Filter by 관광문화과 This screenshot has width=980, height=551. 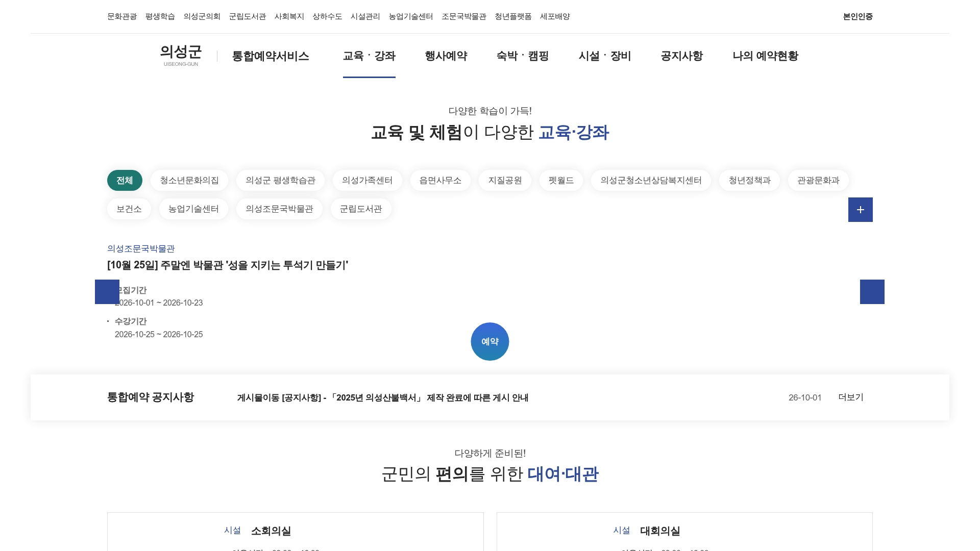(x=818, y=180)
